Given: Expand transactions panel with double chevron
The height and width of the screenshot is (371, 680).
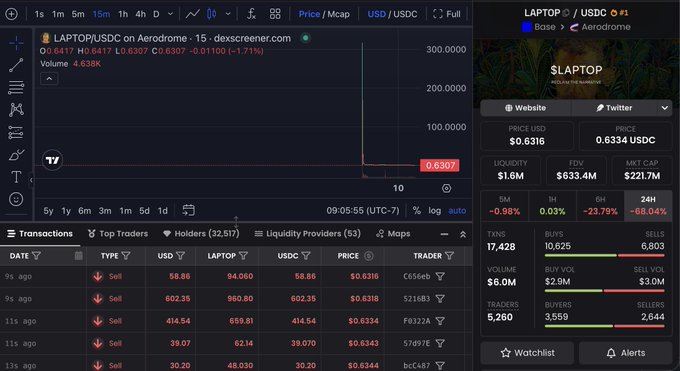Looking at the screenshot, I should 463,234.
